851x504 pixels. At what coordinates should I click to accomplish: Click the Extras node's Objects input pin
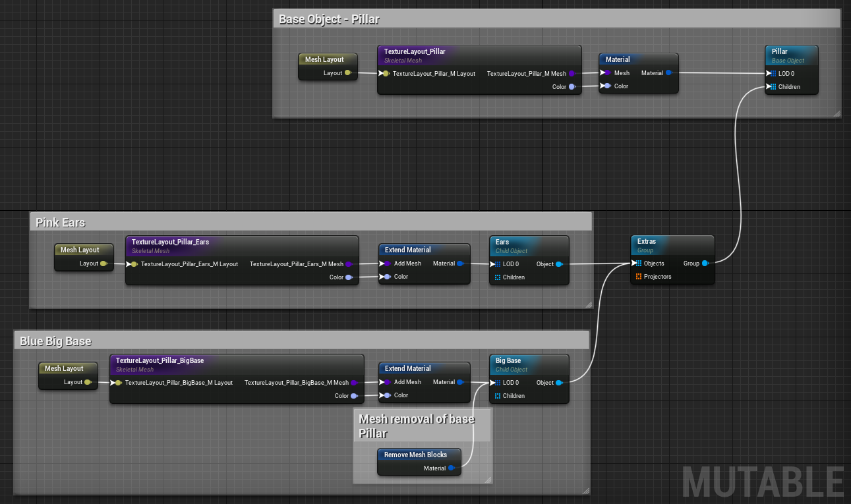(x=638, y=264)
